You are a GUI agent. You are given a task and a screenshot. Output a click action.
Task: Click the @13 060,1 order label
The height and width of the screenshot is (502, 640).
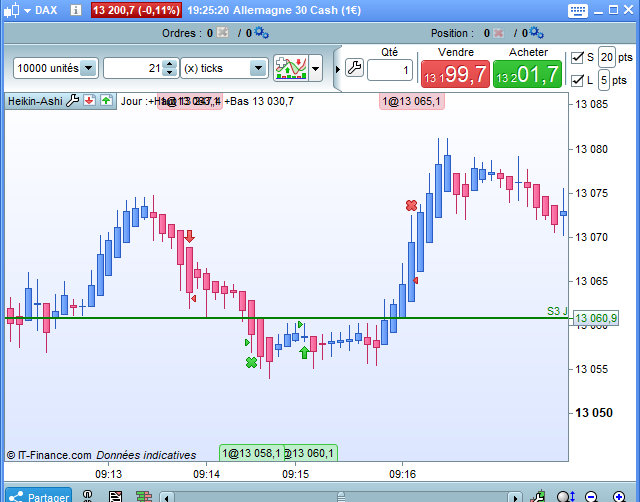coord(311,453)
